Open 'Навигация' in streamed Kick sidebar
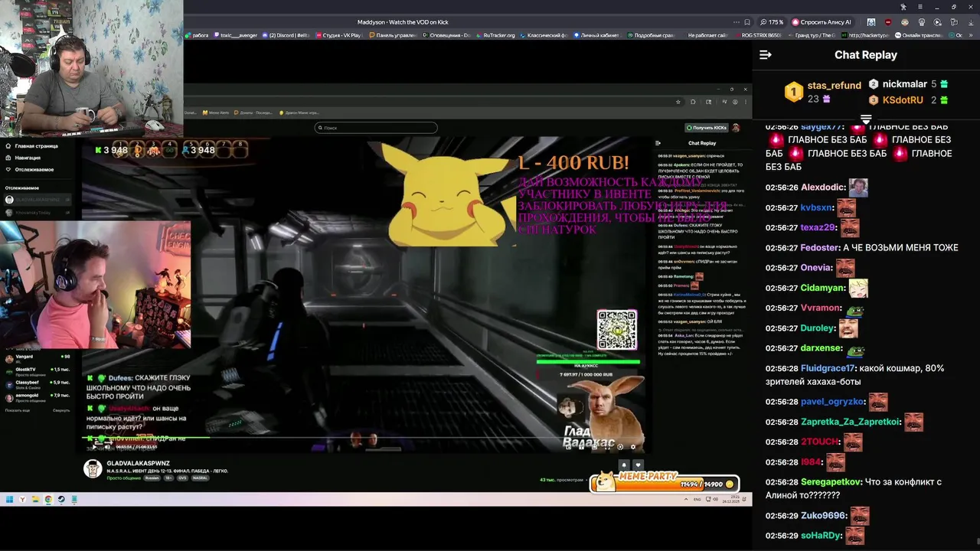This screenshot has width=980, height=551. (23, 158)
